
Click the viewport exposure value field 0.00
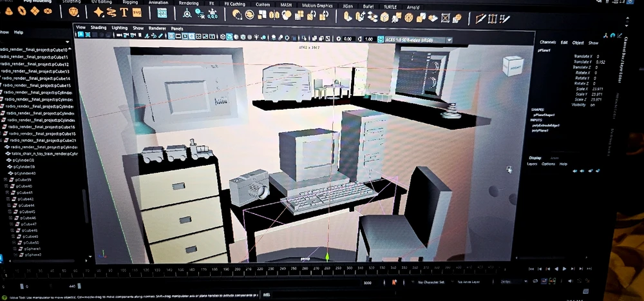tap(348, 39)
